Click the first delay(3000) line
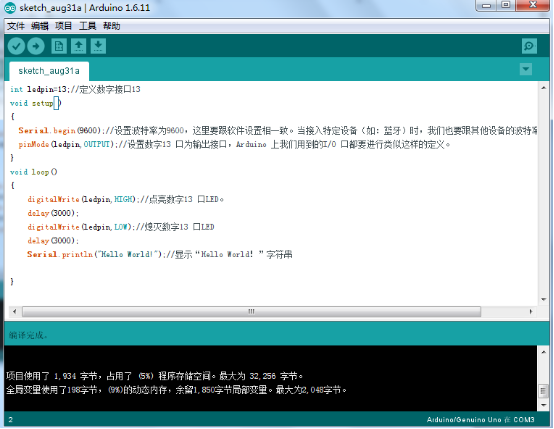The image size is (554, 429). click(53, 213)
